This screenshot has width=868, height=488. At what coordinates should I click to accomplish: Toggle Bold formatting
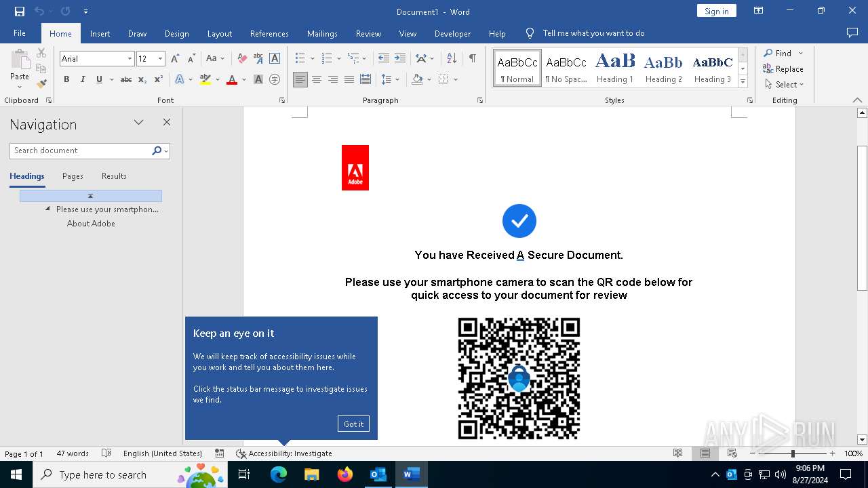(x=66, y=79)
